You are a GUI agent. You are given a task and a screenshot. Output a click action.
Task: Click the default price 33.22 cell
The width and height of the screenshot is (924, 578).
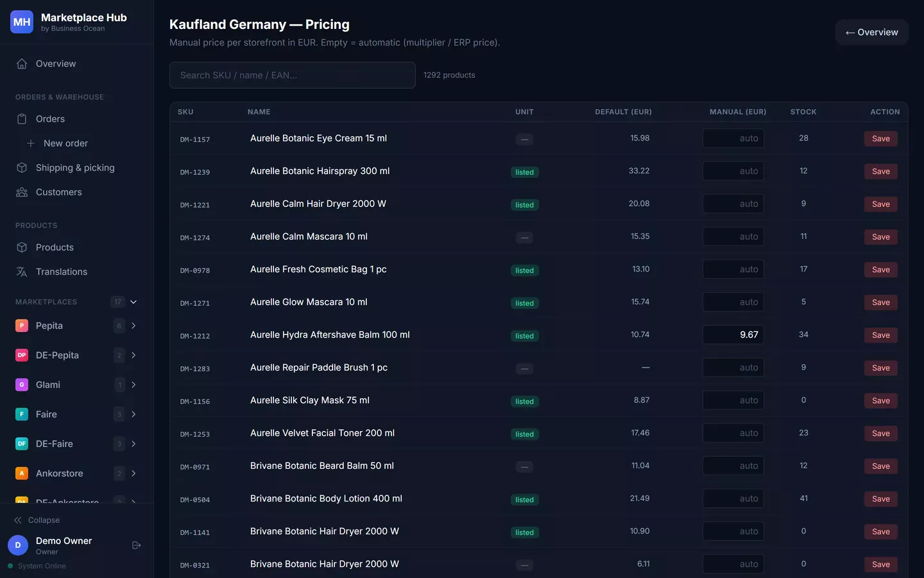(x=639, y=171)
